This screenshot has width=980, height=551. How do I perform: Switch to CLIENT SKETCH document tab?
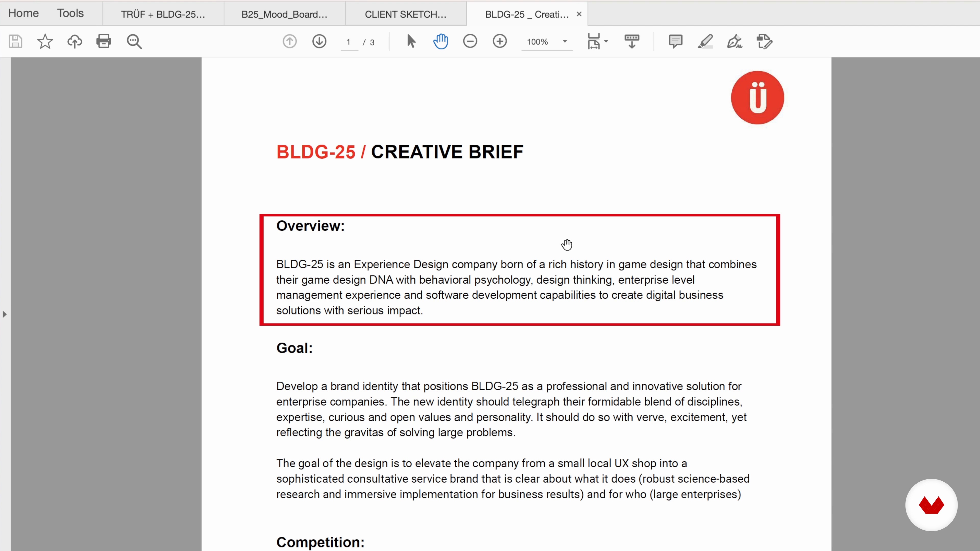tap(406, 14)
